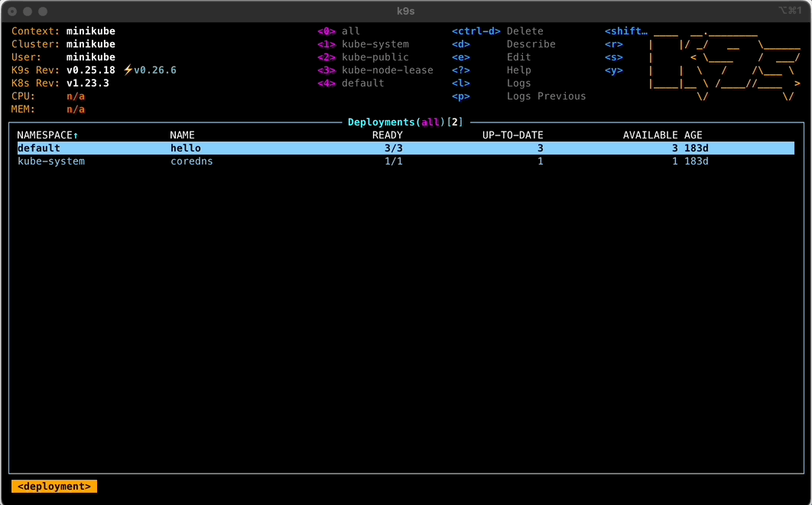Image resolution: width=812 pixels, height=505 pixels.
Task: Select the hello deployment name
Action: coord(186,148)
